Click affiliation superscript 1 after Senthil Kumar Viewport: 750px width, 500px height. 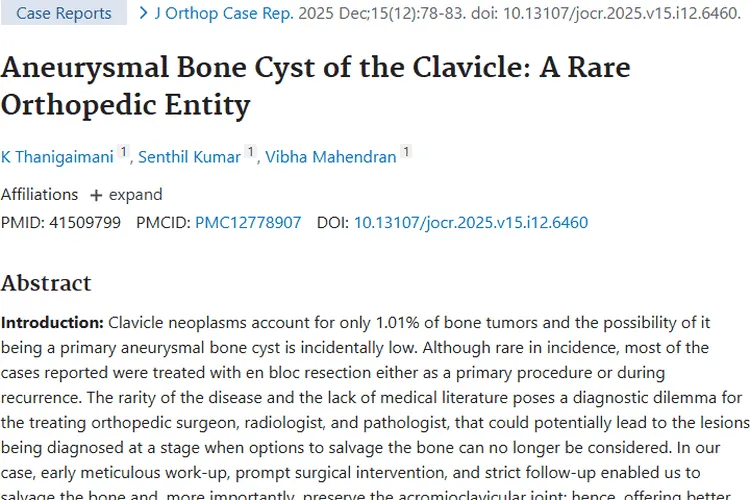pyautogui.click(x=251, y=153)
